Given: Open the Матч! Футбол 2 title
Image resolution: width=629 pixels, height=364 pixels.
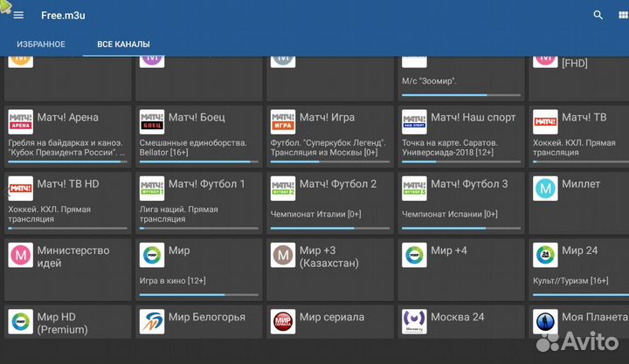Looking at the screenshot, I should pos(338,184).
